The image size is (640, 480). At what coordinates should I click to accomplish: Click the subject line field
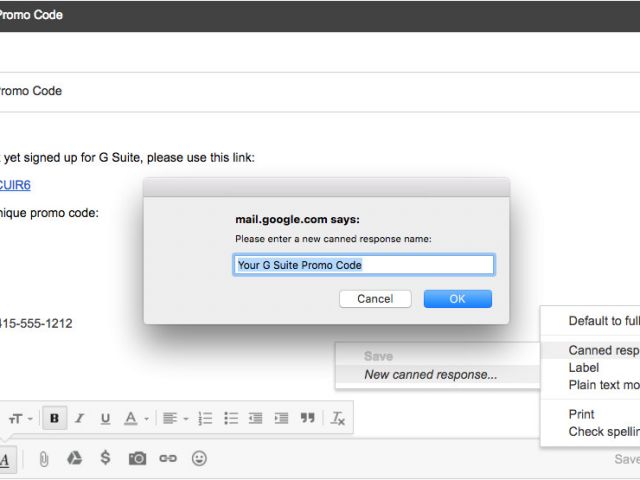pyautogui.click(x=320, y=91)
